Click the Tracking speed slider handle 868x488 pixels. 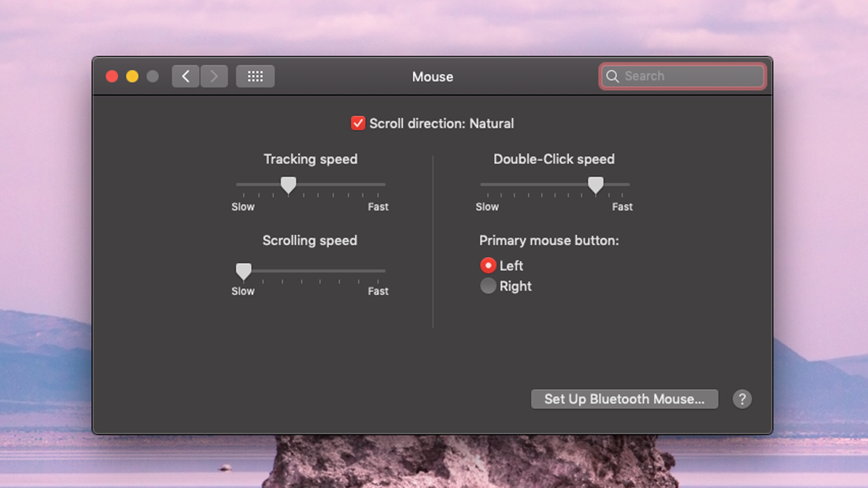click(288, 185)
